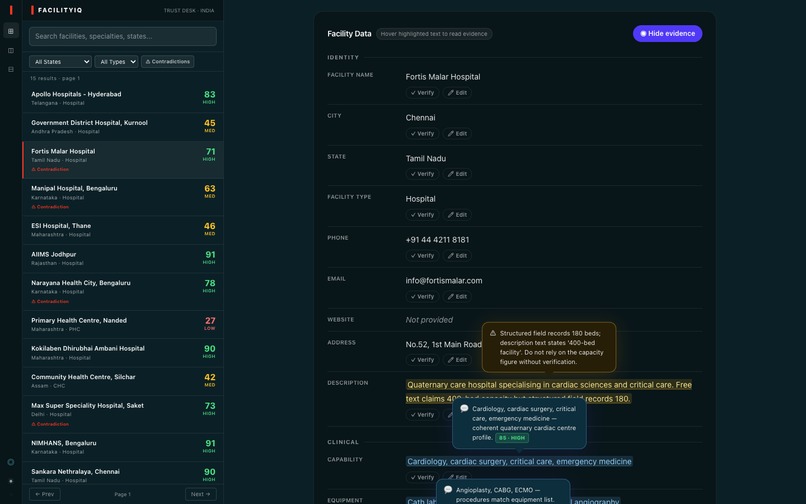806x504 pixels.
Task: Select Max Super Speciality Hospital, Saket
Action: click(123, 415)
